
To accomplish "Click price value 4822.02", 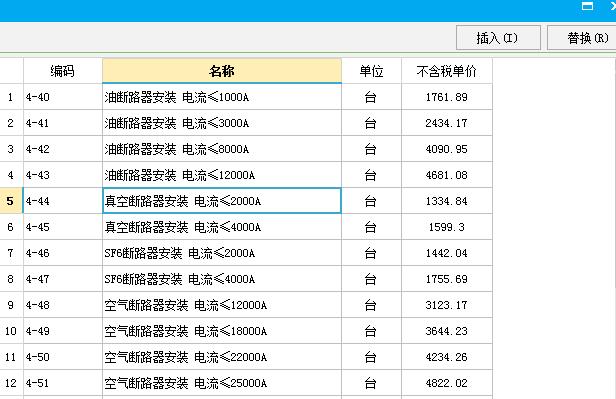I will (x=447, y=383).
